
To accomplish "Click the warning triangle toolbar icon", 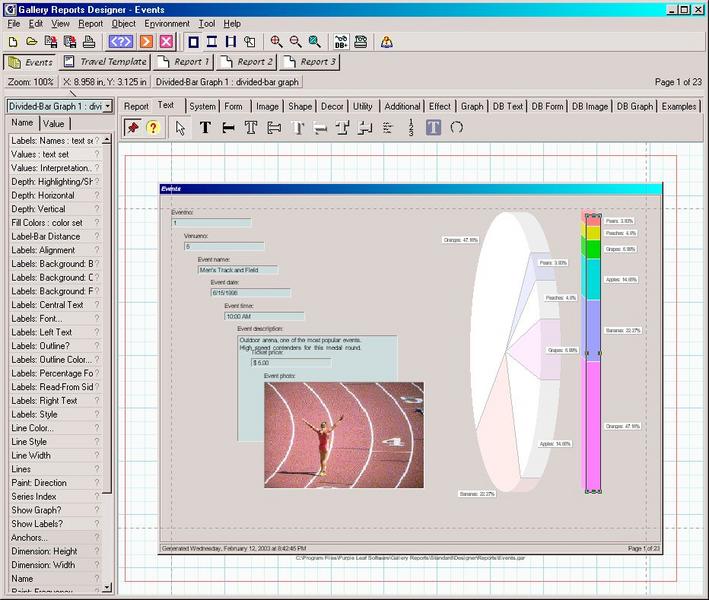I will [387, 42].
